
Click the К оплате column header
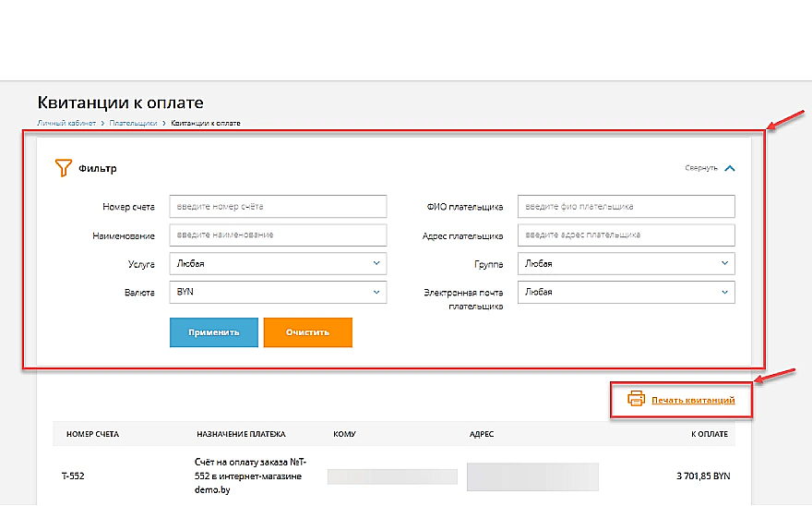tap(708, 434)
